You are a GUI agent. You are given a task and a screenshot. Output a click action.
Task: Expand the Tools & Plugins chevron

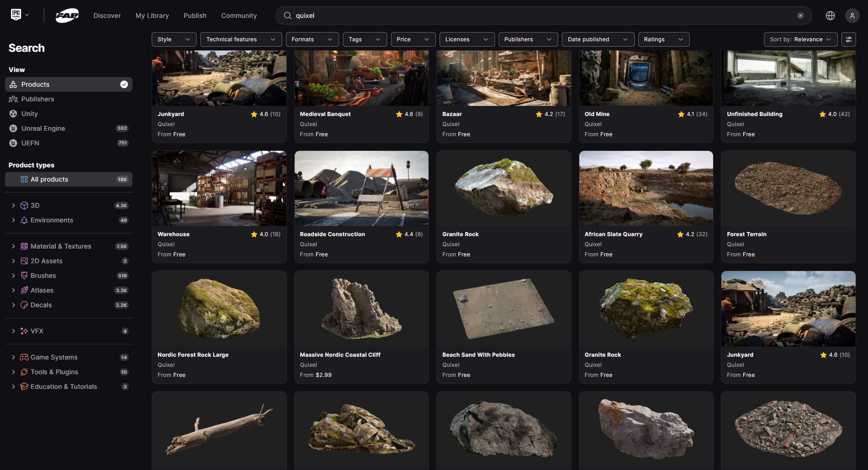(13, 372)
